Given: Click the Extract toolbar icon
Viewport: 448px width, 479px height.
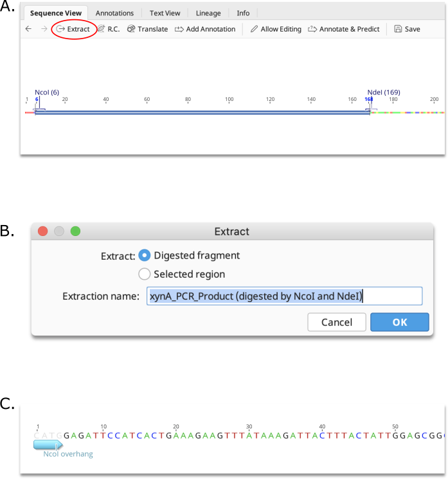Looking at the screenshot, I should pyautogui.click(x=60, y=29).
